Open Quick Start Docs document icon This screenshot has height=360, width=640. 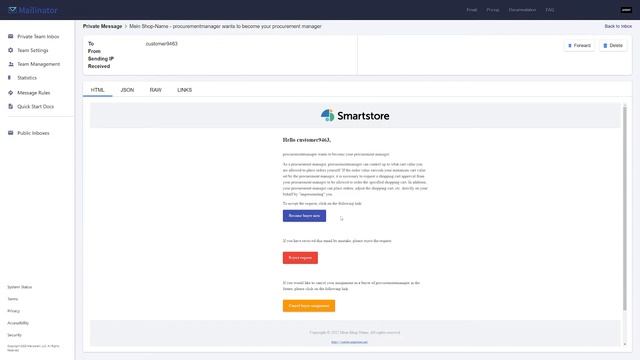11,107
